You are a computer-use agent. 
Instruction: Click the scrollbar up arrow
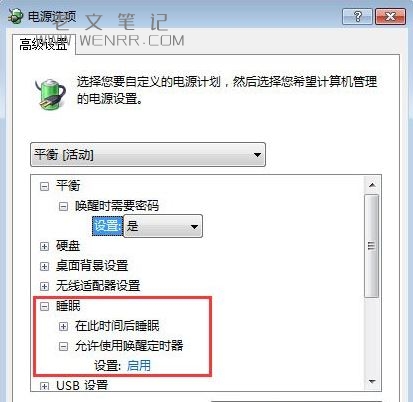pos(372,185)
